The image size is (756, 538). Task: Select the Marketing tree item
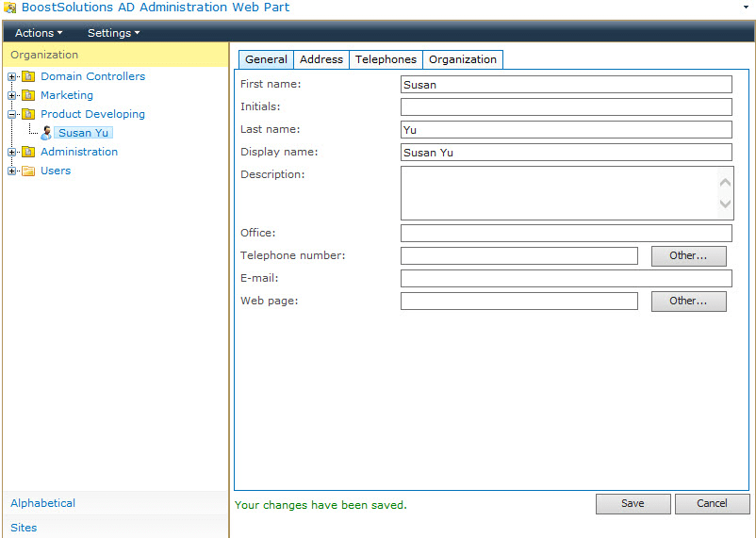[x=67, y=95]
